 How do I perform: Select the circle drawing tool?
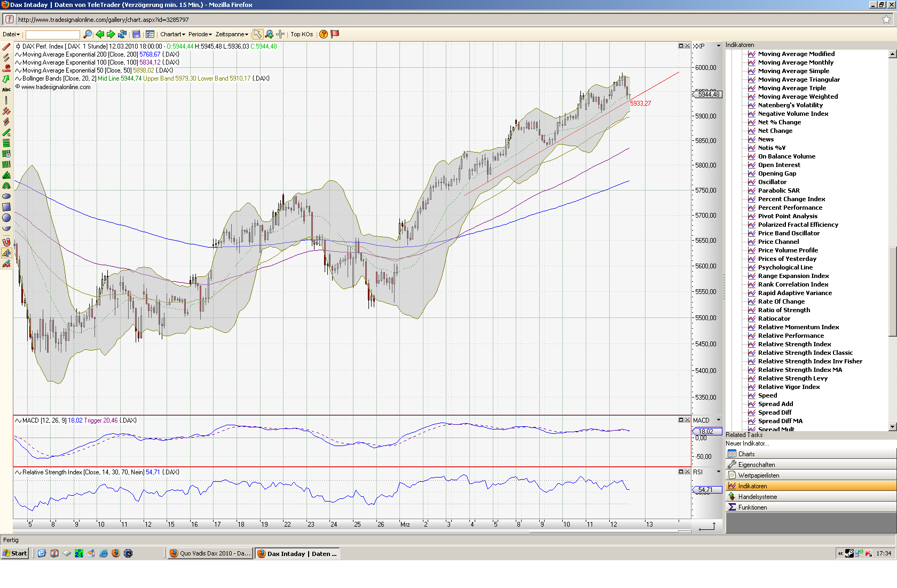coord(6,218)
